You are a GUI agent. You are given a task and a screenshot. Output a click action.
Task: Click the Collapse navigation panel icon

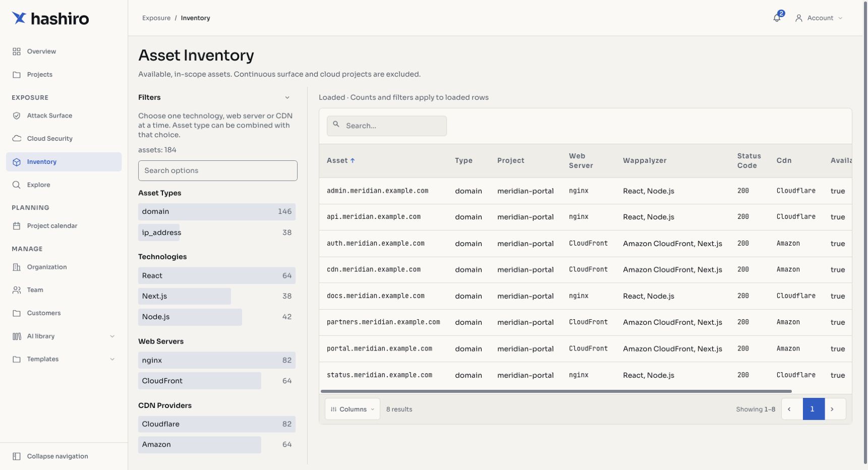(x=17, y=456)
